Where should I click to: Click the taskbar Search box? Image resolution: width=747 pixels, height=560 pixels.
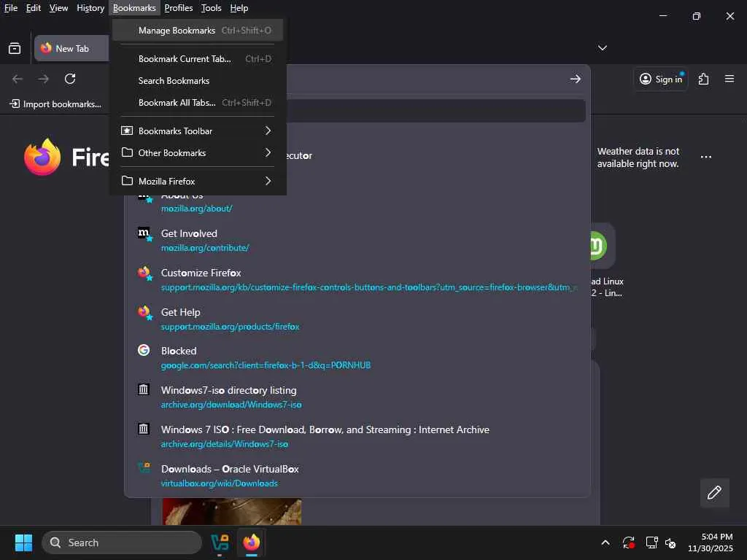point(122,542)
